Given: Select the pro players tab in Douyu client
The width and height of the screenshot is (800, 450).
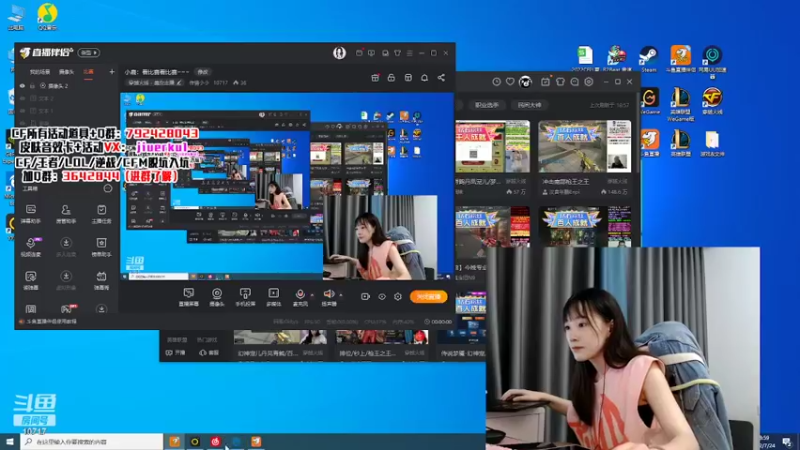Looking at the screenshot, I should (x=487, y=105).
